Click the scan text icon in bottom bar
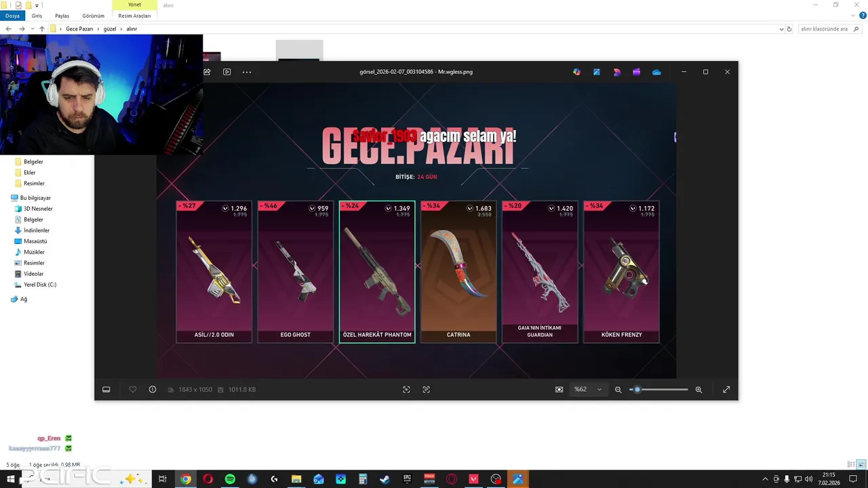 click(427, 390)
